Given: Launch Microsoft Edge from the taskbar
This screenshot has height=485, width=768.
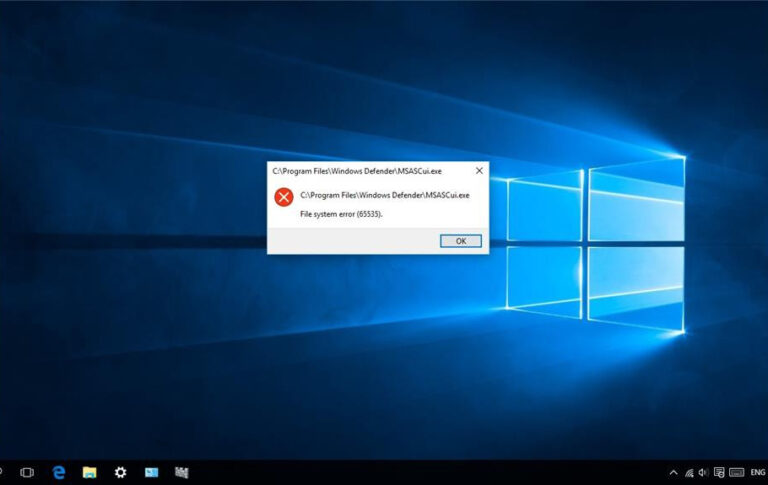Looking at the screenshot, I should coord(59,472).
